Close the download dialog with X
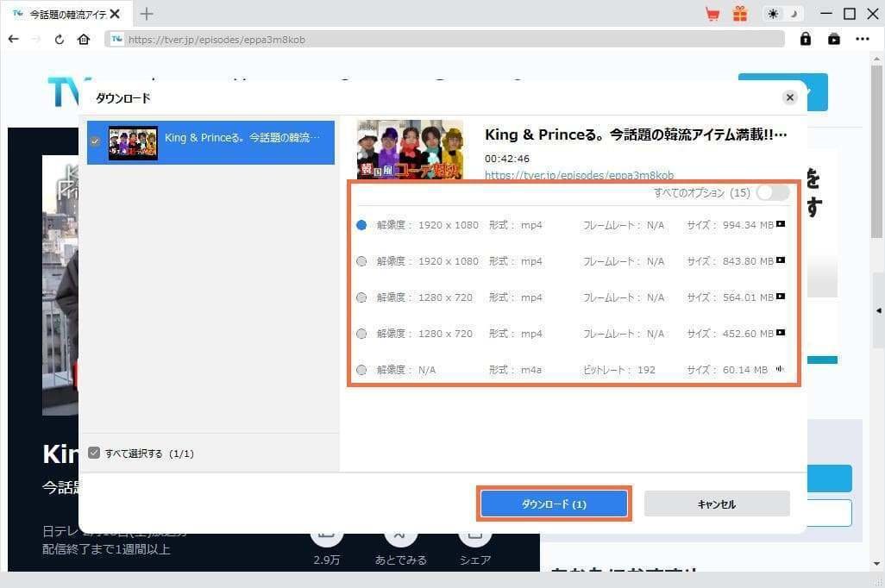 (x=789, y=97)
